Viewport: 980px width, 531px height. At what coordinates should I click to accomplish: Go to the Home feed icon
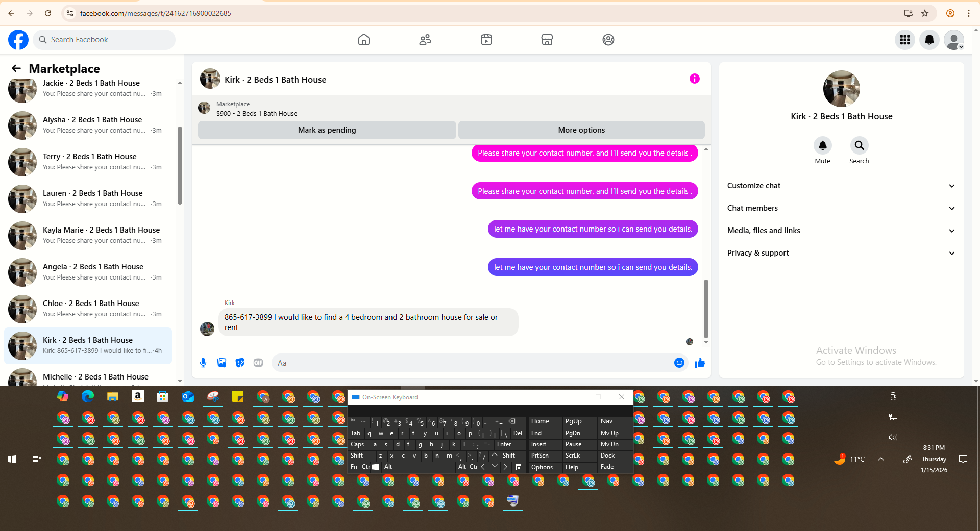pyautogui.click(x=364, y=40)
